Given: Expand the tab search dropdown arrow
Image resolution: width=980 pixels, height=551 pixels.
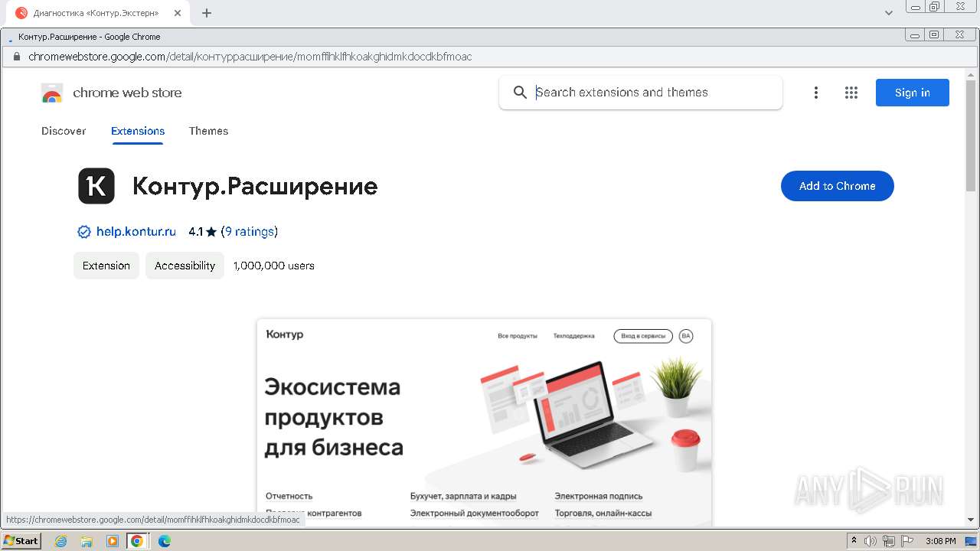Looking at the screenshot, I should point(889,13).
